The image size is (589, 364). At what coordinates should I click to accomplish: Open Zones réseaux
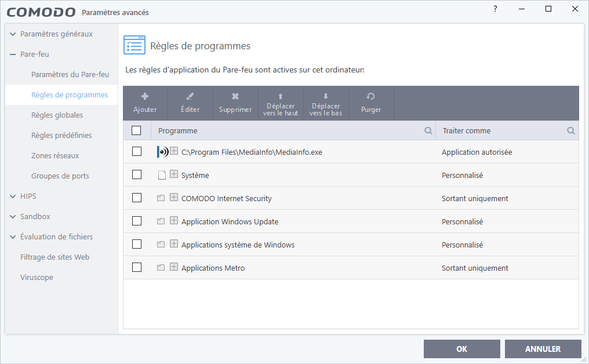click(x=55, y=155)
